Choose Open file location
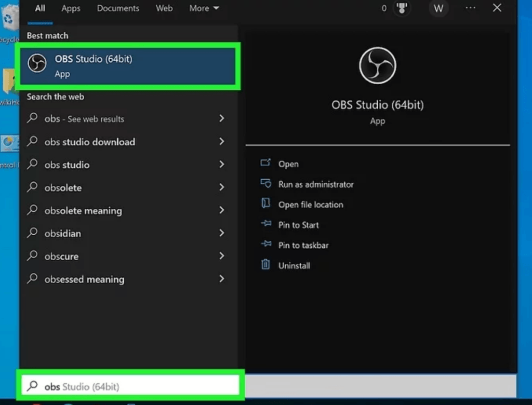The height and width of the screenshot is (405, 532). pos(311,205)
